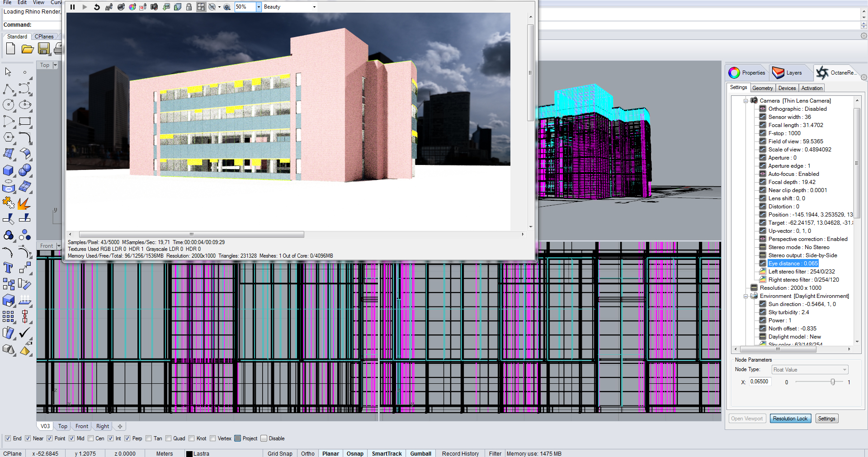Viewport: 868px width, 457px height.
Task: Select the Rectangle tool
Action: pos(25,121)
